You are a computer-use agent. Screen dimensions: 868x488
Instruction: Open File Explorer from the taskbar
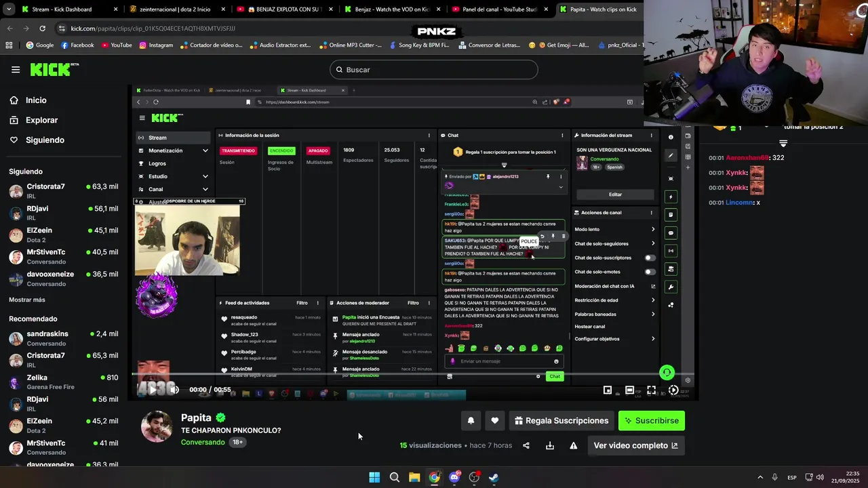pyautogui.click(x=414, y=477)
